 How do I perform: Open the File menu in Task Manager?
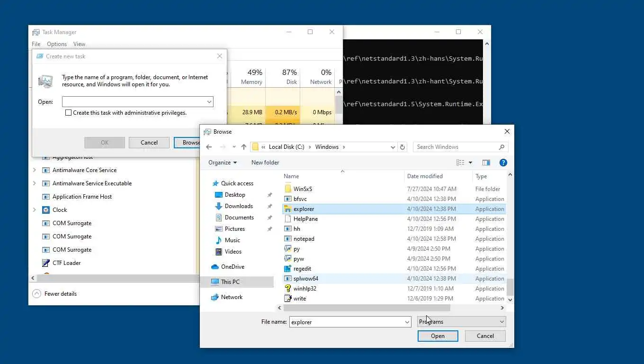[x=36, y=44]
